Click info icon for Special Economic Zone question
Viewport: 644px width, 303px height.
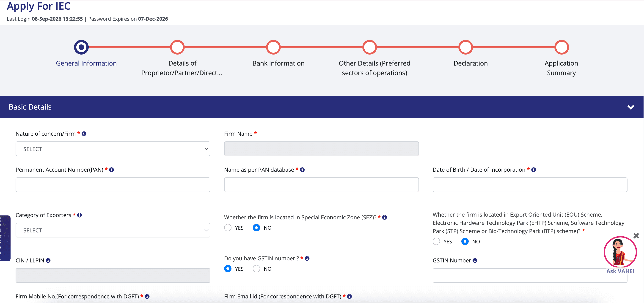[x=385, y=217]
